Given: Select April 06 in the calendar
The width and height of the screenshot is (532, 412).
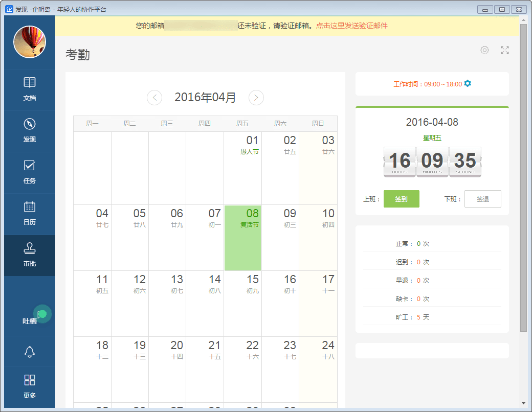Looking at the screenshot, I should [167, 238].
